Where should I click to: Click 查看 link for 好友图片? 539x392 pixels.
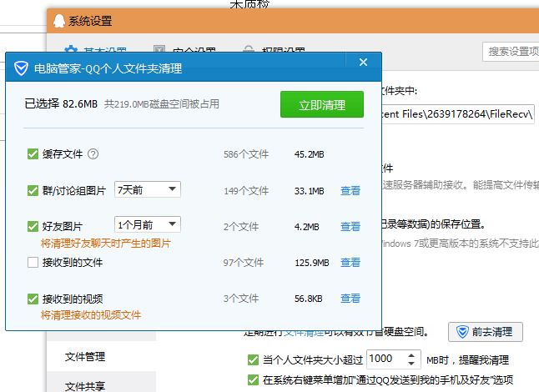350,226
